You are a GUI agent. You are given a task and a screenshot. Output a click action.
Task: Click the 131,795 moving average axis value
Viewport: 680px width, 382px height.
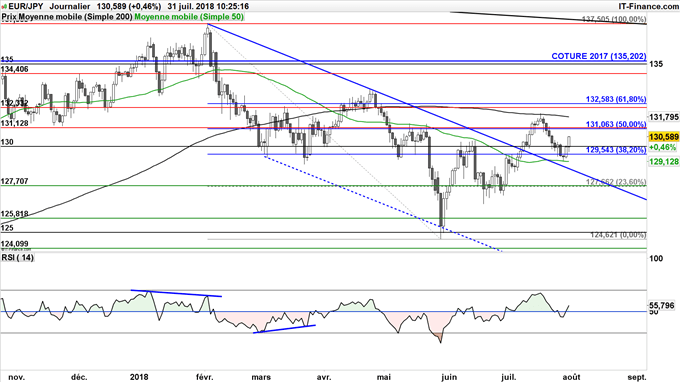click(664, 117)
